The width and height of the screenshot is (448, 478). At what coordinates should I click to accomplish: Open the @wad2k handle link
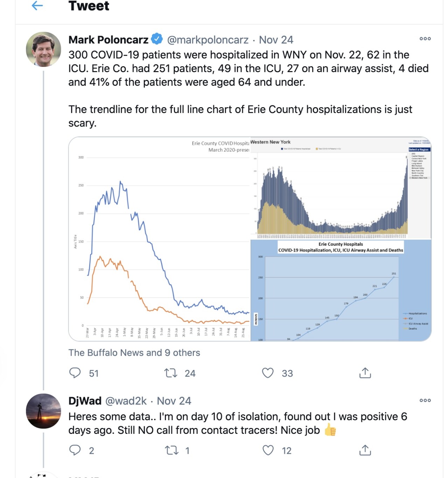[x=126, y=401]
